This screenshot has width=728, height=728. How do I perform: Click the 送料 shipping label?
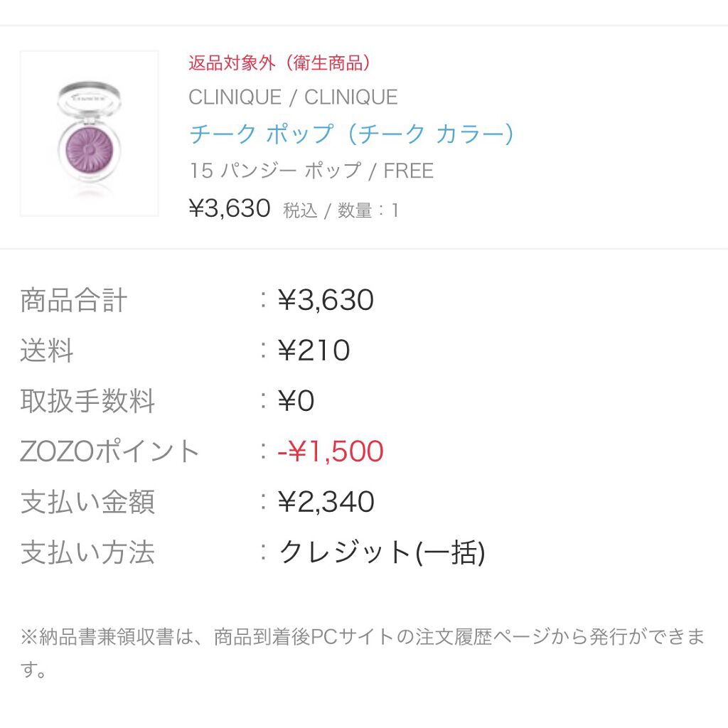(47, 351)
